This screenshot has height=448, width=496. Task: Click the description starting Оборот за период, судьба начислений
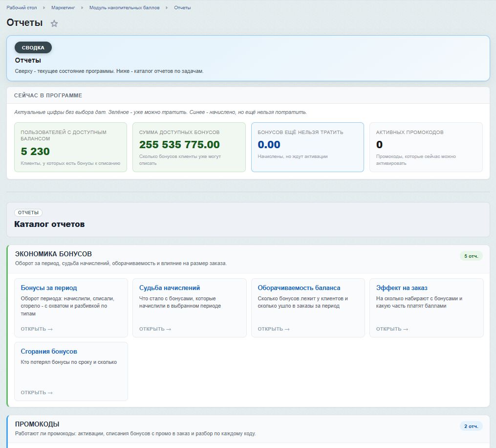coord(121,263)
